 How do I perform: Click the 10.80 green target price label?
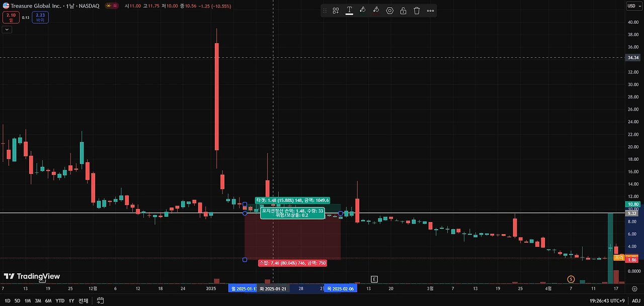[x=632, y=205]
